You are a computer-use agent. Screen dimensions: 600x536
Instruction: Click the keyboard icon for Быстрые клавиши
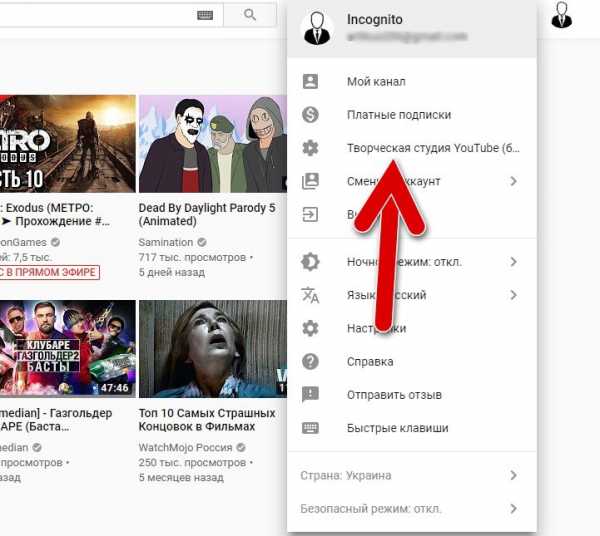310,428
